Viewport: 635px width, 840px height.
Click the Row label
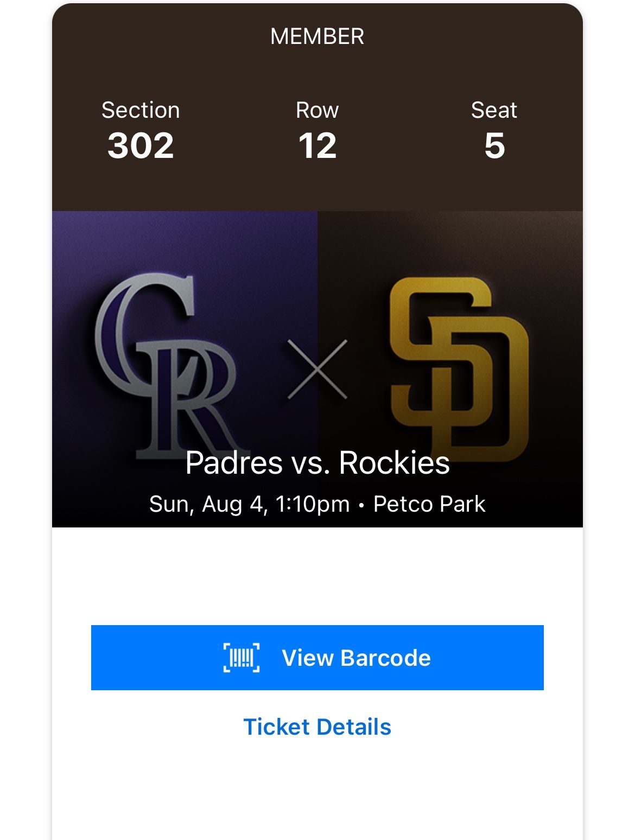(317, 110)
